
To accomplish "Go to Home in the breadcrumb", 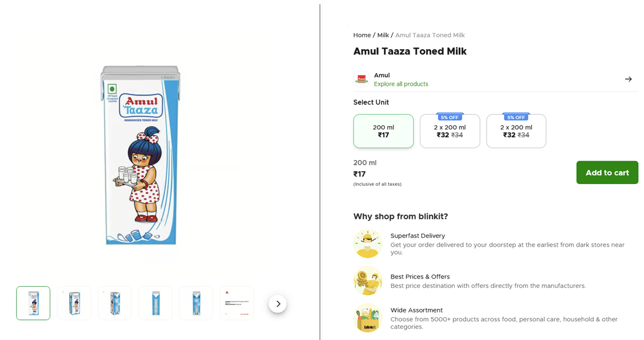I will click(362, 35).
